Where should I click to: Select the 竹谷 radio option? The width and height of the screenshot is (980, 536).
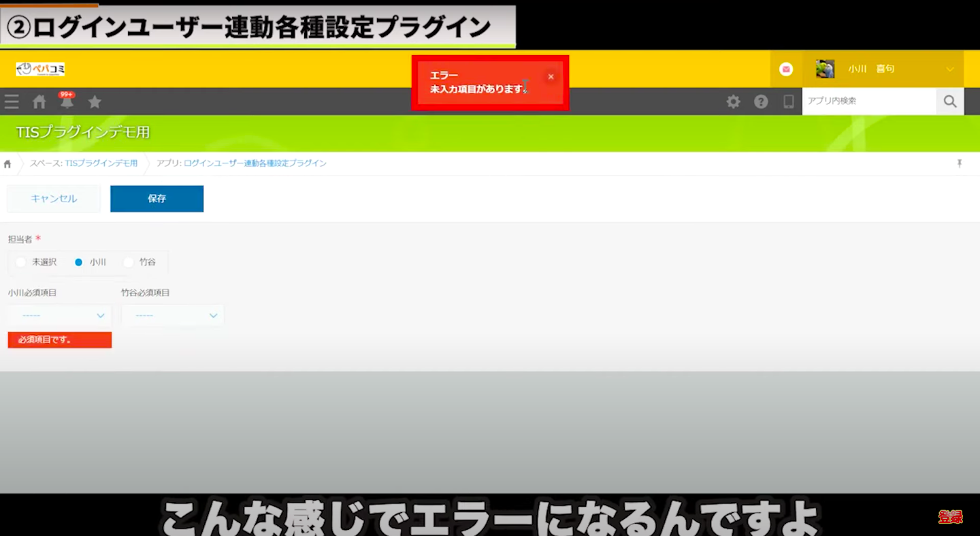[129, 262]
